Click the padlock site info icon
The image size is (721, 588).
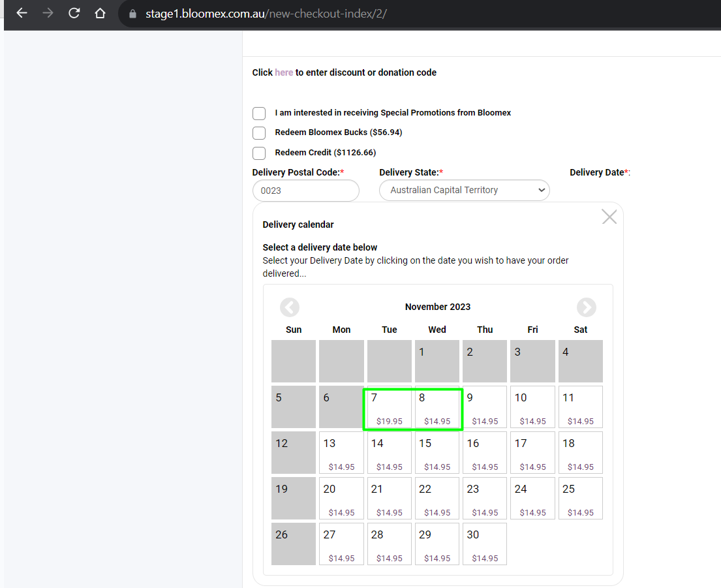[133, 14]
